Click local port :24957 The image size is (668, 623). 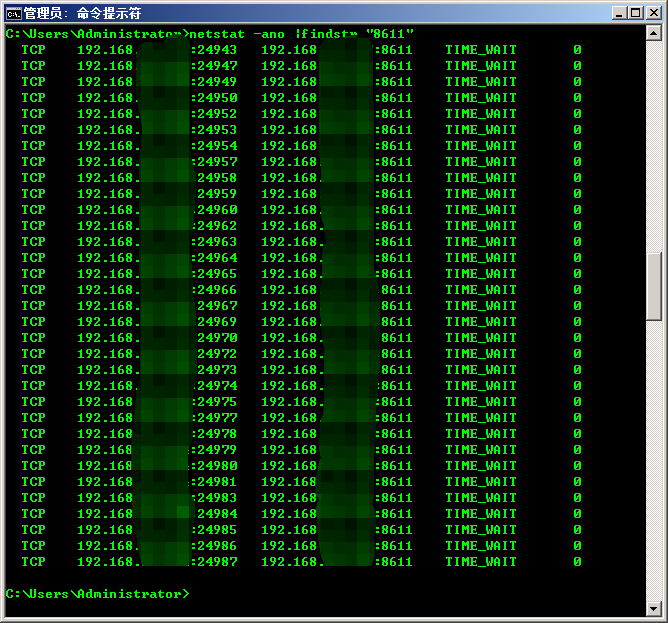coord(214,162)
